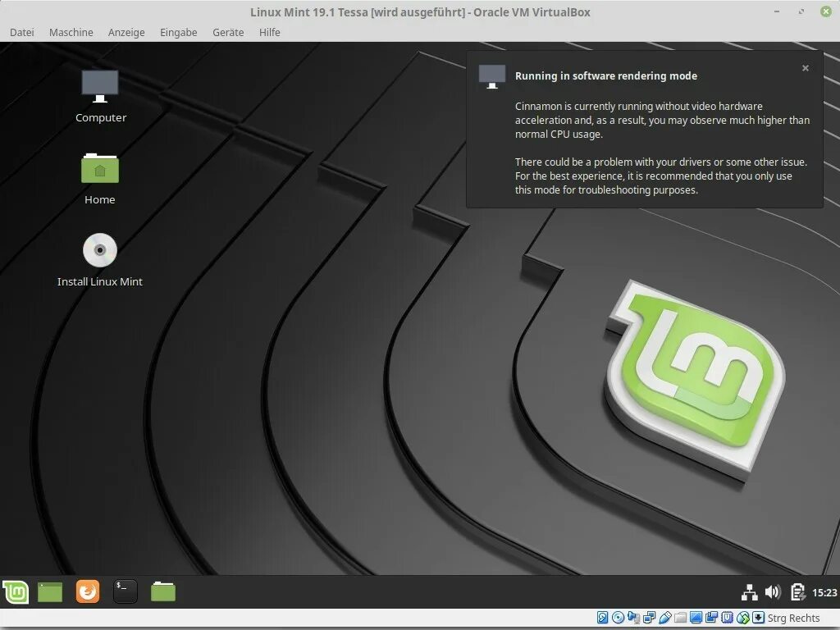Open the Files manager from the panel
The image size is (840, 630).
pyautogui.click(x=162, y=591)
